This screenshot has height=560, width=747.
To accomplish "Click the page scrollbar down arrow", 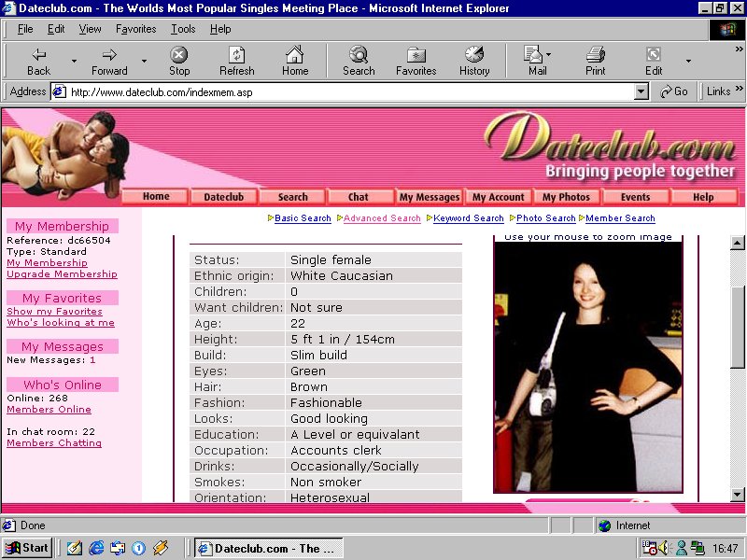I will coord(737,495).
